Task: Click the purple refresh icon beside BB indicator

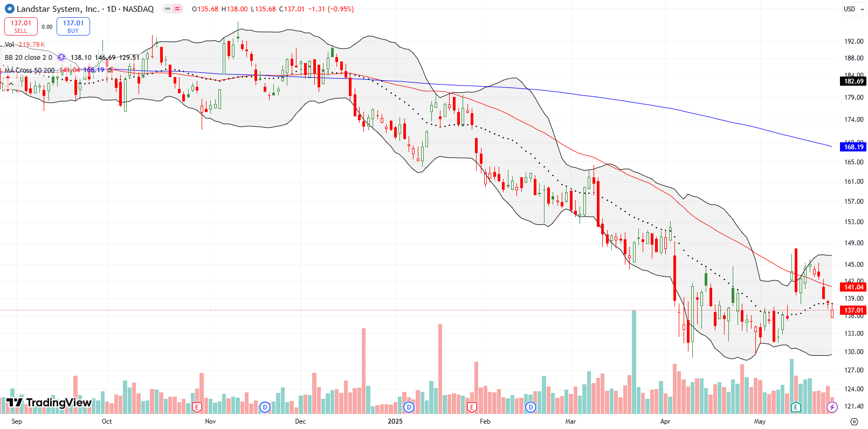Action: point(61,57)
